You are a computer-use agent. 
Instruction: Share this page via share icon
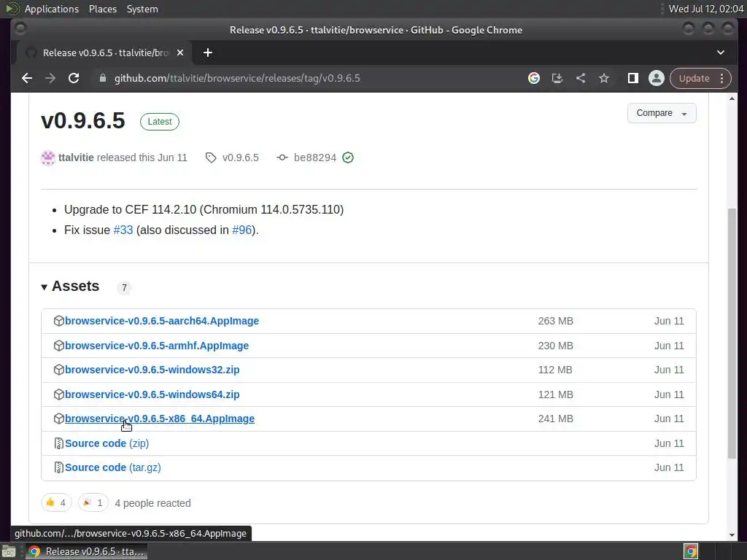[x=580, y=78]
